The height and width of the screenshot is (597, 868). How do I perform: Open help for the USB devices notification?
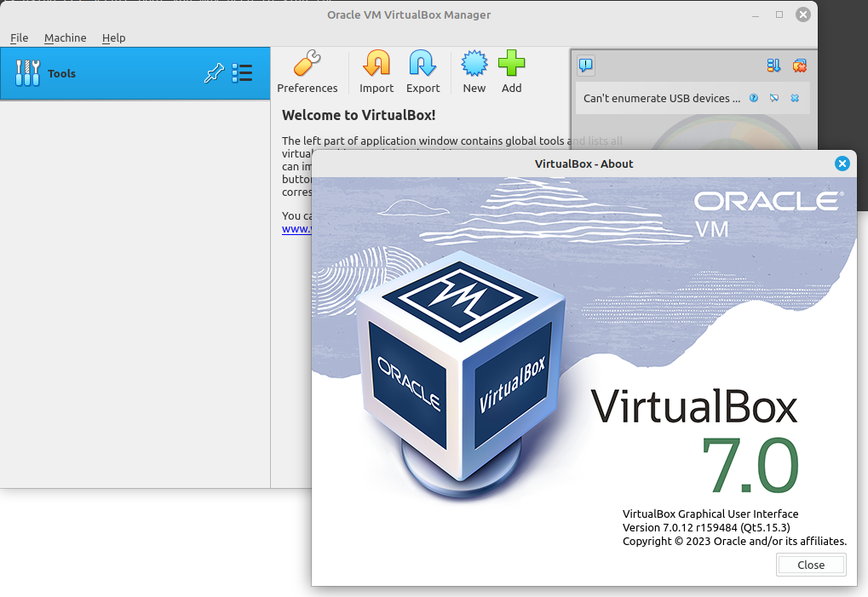click(753, 98)
